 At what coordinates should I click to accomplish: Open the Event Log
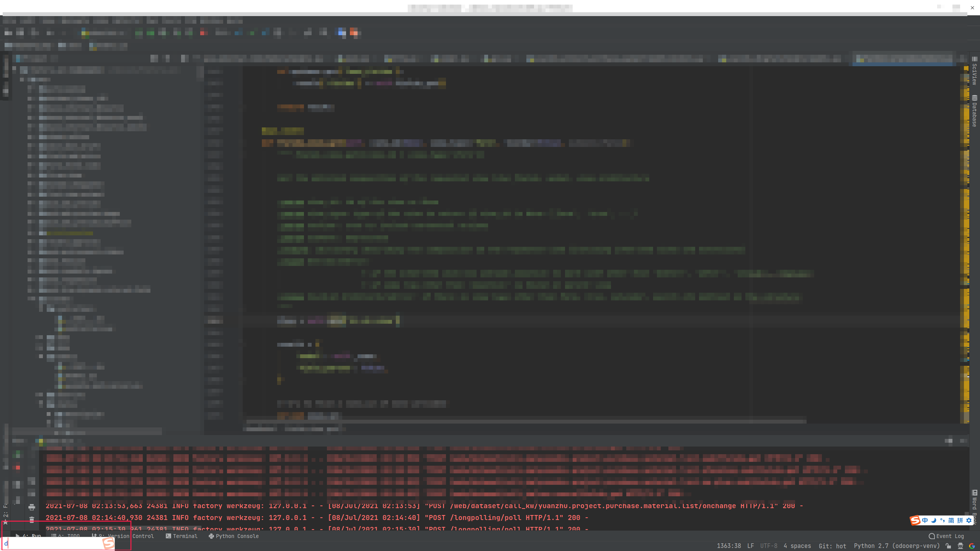[946, 536]
